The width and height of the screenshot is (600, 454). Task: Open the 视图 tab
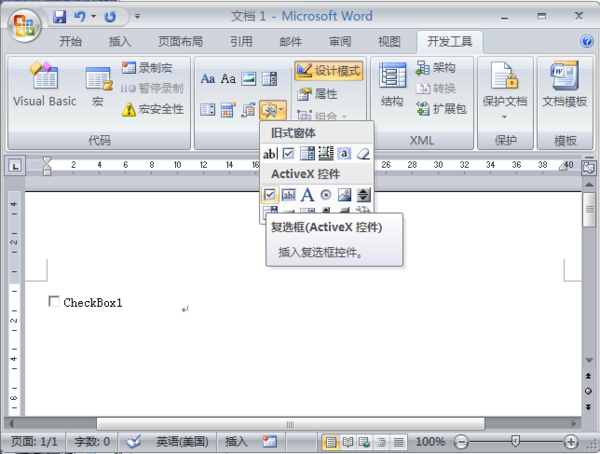(x=389, y=41)
